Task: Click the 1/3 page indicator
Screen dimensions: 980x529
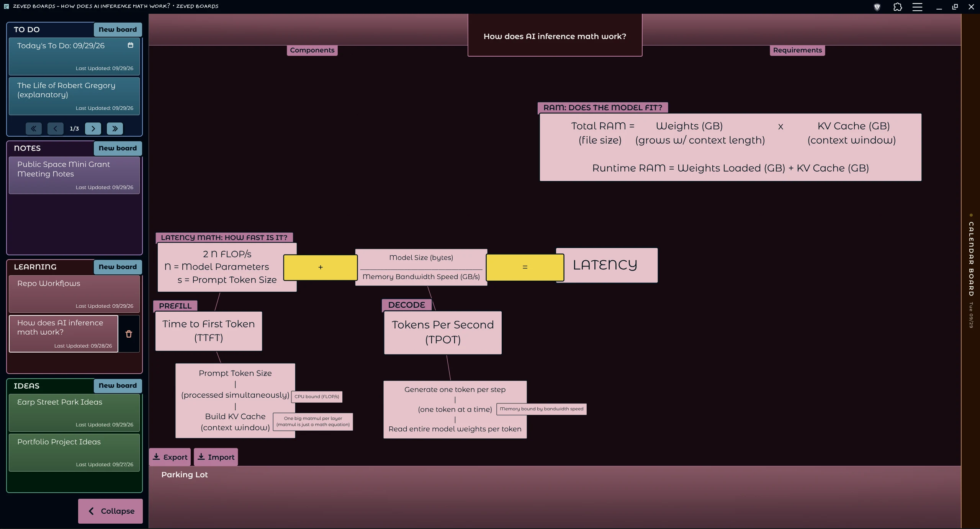Action: (74, 129)
